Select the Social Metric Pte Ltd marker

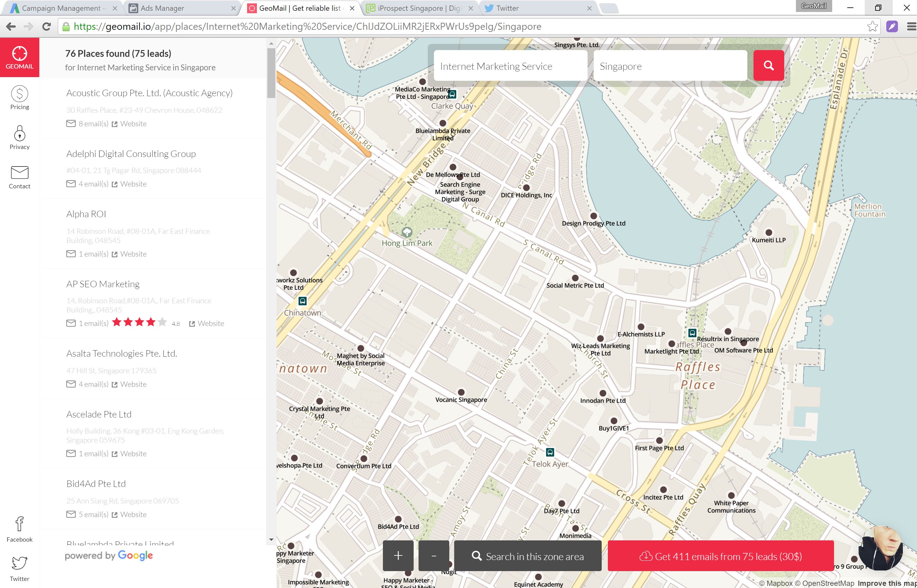(575, 278)
